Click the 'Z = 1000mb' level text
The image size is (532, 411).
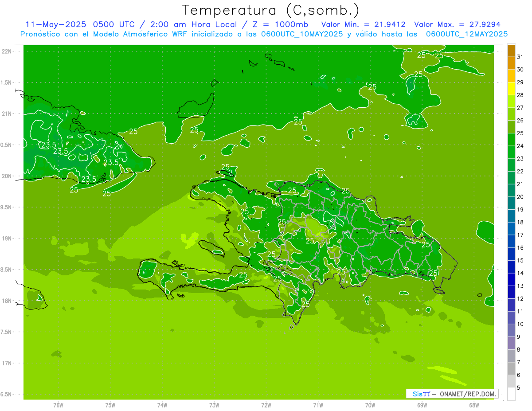pos(280,24)
